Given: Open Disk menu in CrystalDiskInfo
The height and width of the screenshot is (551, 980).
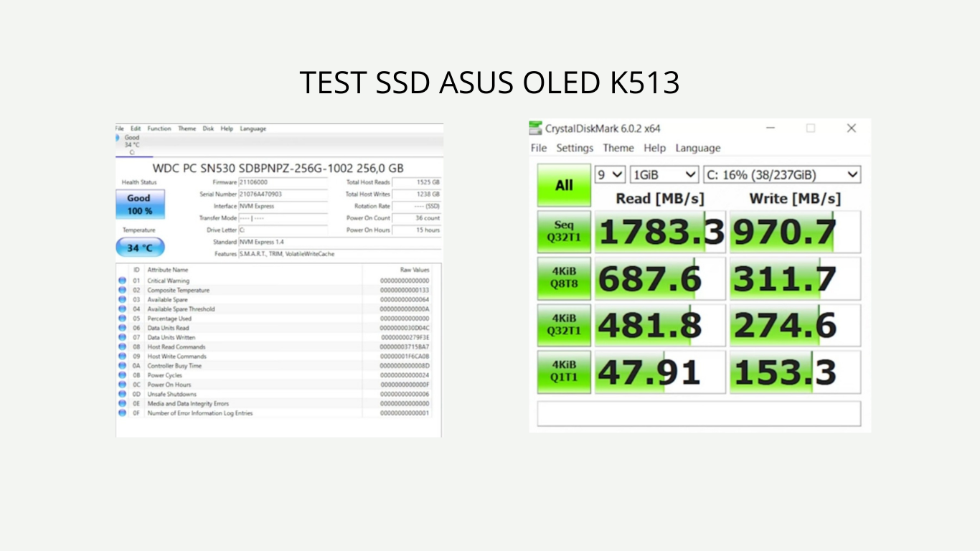Looking at the screenshot, I should [x=208, y=128].
